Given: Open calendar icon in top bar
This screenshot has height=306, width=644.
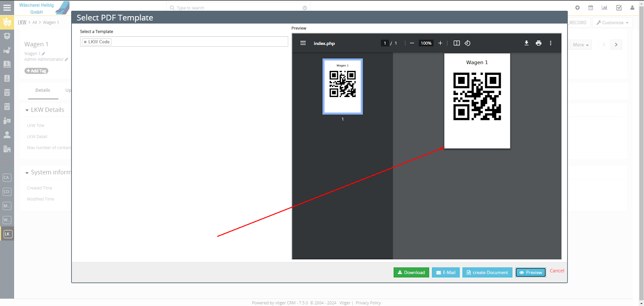Looking at the screenshot, I should [590, 8].
